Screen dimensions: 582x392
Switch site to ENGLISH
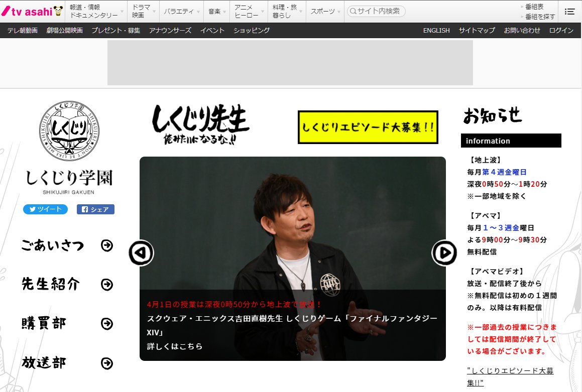point(436,31)
